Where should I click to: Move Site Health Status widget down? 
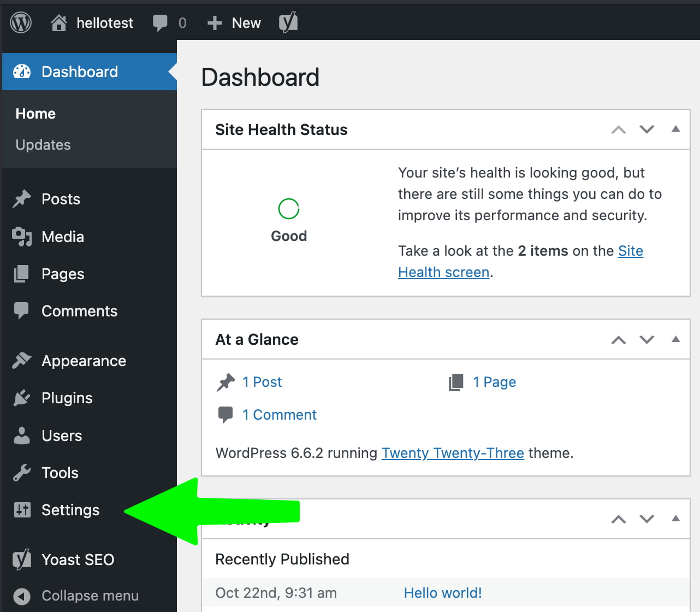tap(647, 130)
